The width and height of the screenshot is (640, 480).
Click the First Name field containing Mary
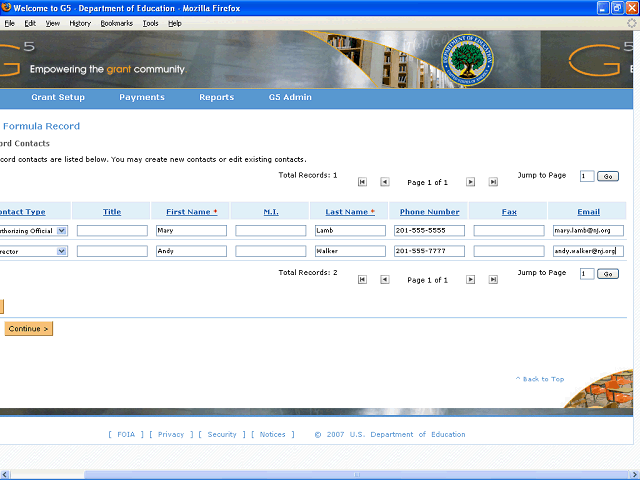(x=191, y=231)
